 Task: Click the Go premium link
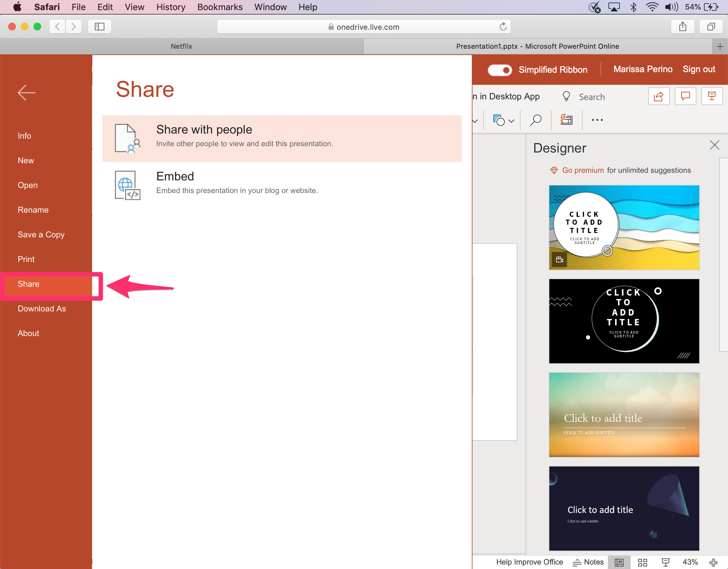(x=583, y=171)
